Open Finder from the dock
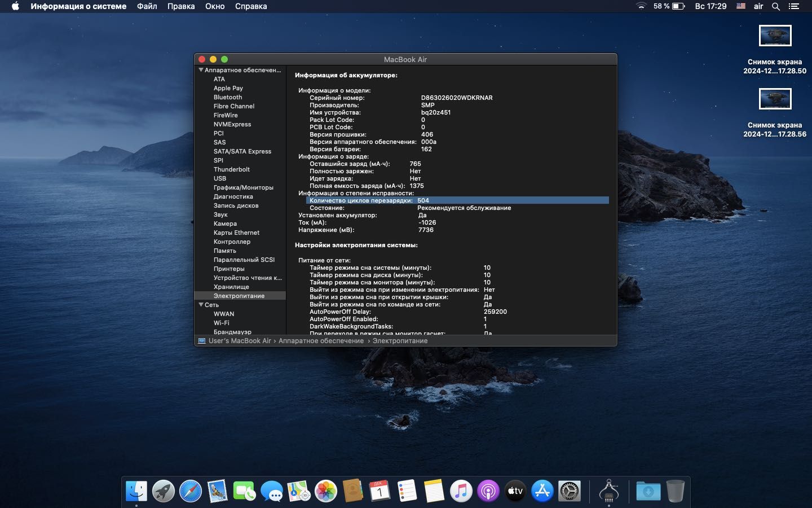The image size is (812, 508). click(136, 491)
